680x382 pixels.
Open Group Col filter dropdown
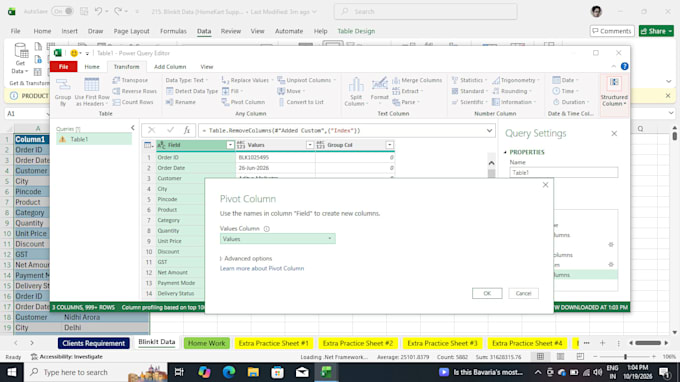point(389,145)
